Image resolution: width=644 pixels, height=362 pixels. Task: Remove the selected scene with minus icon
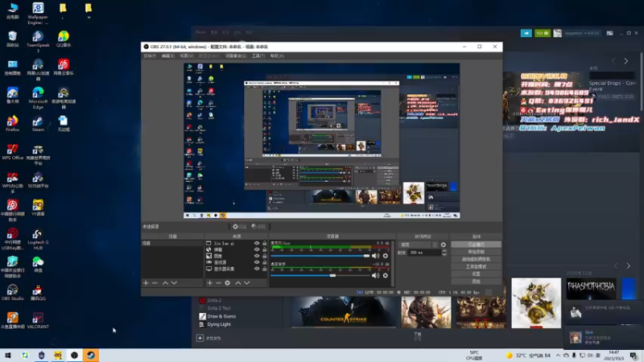[155, 283]
